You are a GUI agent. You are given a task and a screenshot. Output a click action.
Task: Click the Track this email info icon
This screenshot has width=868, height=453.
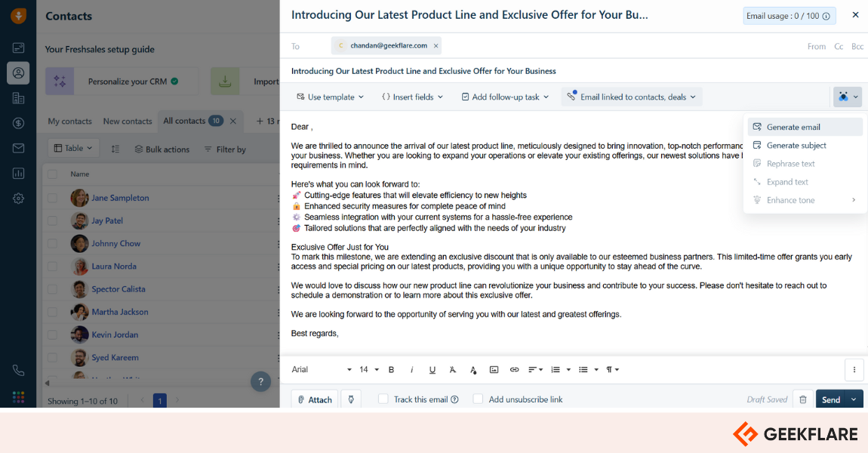tap(454, 399)
